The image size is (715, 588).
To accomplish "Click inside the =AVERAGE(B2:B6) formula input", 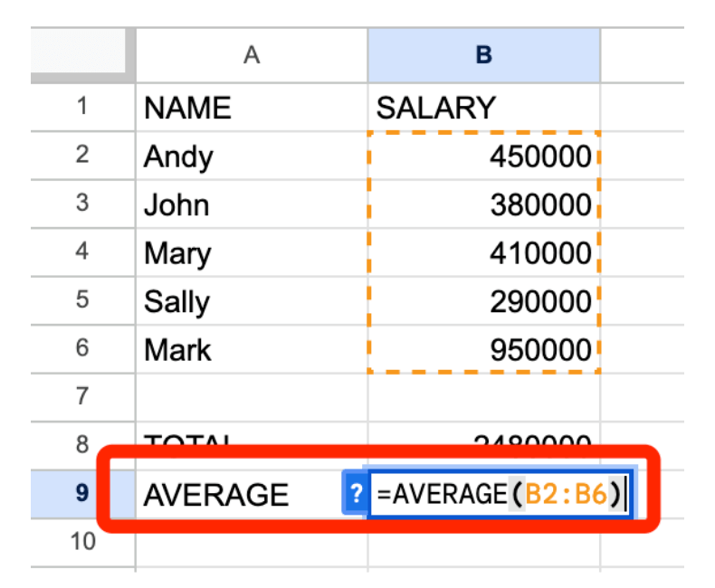I will pos(500,494).
